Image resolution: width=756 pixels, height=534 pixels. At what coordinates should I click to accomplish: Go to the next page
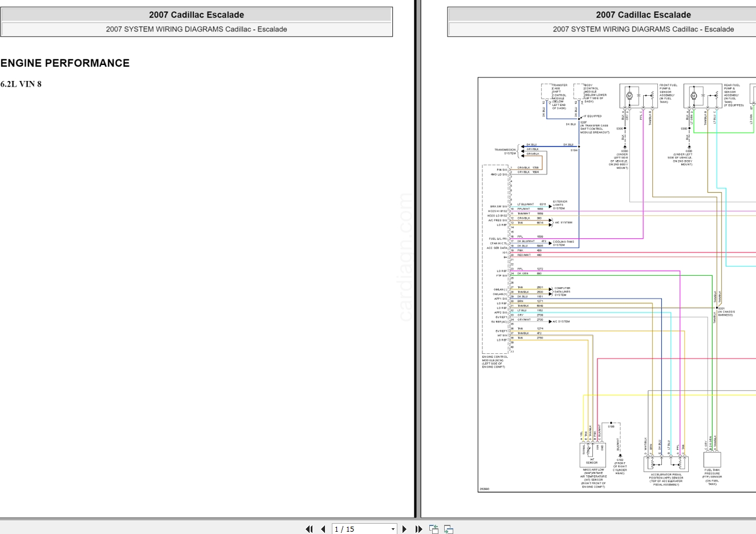404,529
